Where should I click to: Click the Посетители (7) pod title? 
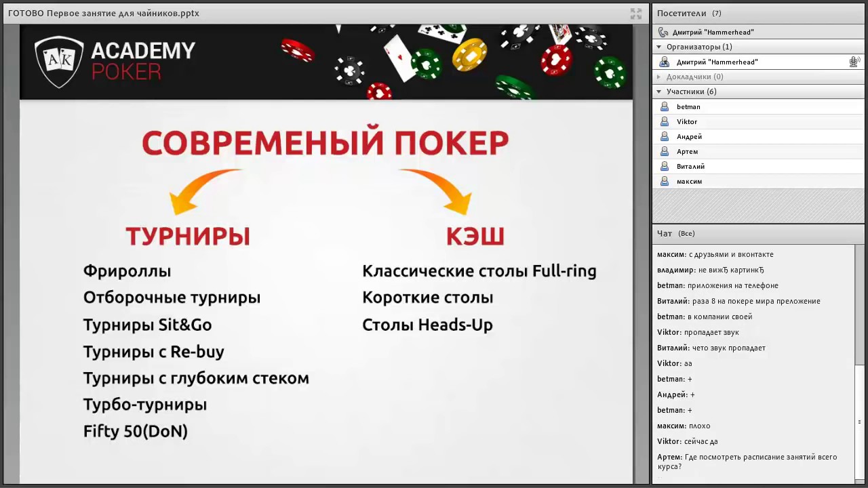pos(689,14)
